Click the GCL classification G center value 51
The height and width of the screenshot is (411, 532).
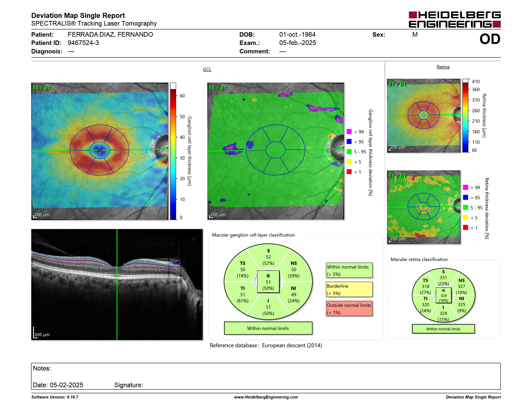click(x=268, y=282)
